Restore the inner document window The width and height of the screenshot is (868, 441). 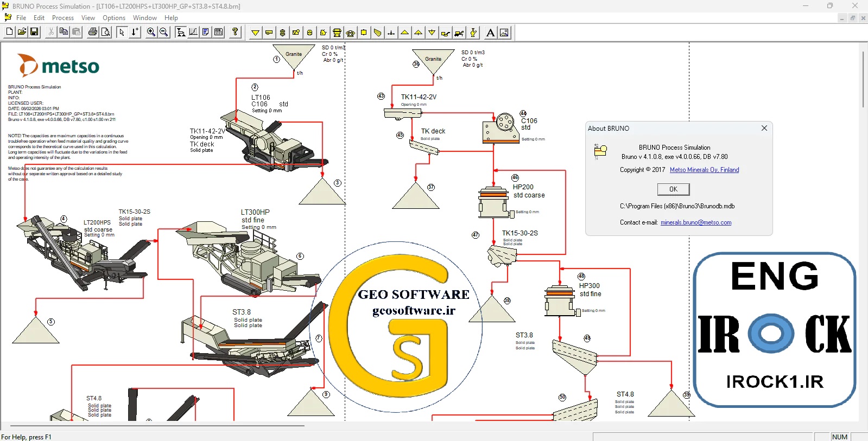pyautogui.click(x=852, y=18)
